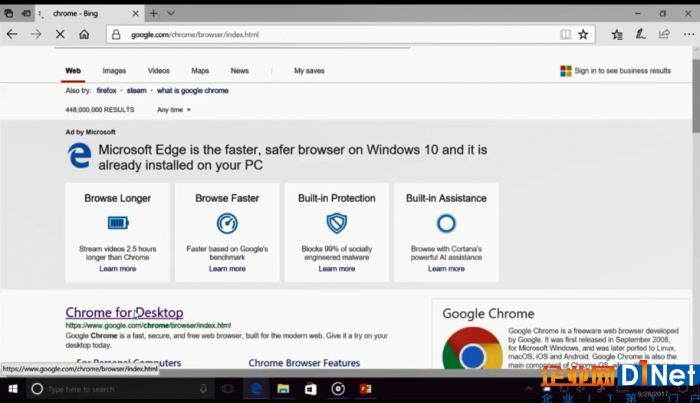Click what is google chrome suggestion
The image size is (700, 403).
(x=192, y=91)
